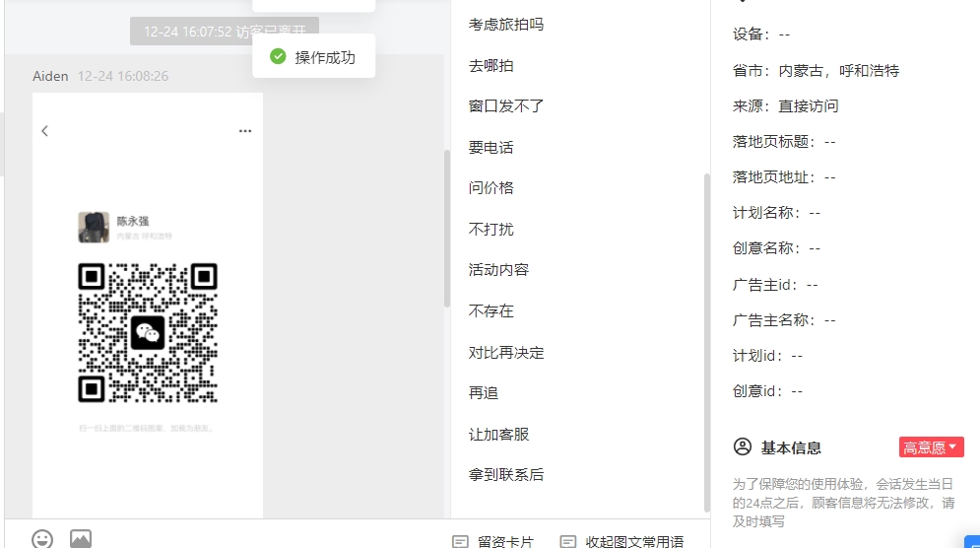Viewport: 980px width, 548px height.
Task: Click the 广告主名称 field
Action: (784, 320)
